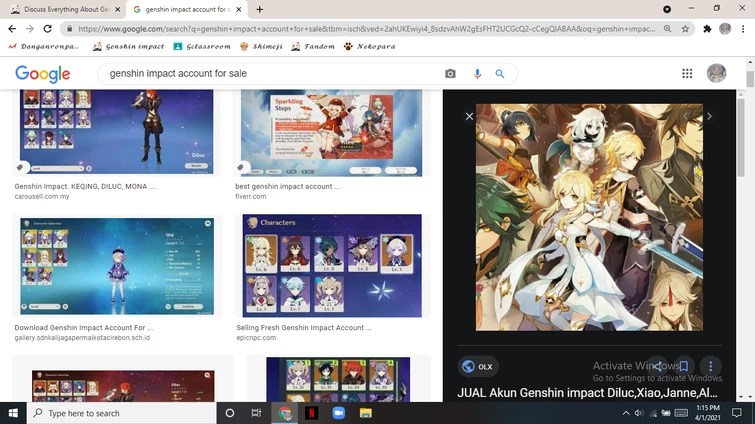The image size is (755, 424).
Task: Click the fiverr.com source link
Action: pos(250,196)
